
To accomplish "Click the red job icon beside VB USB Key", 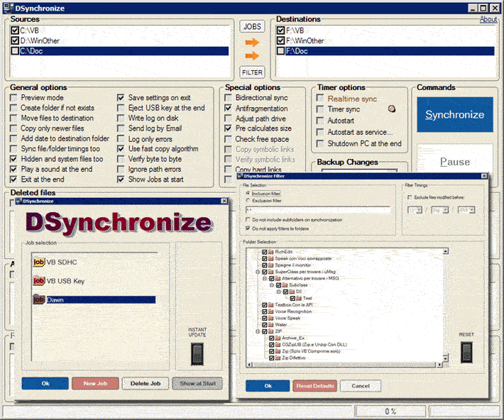I will tap(39, 280).
